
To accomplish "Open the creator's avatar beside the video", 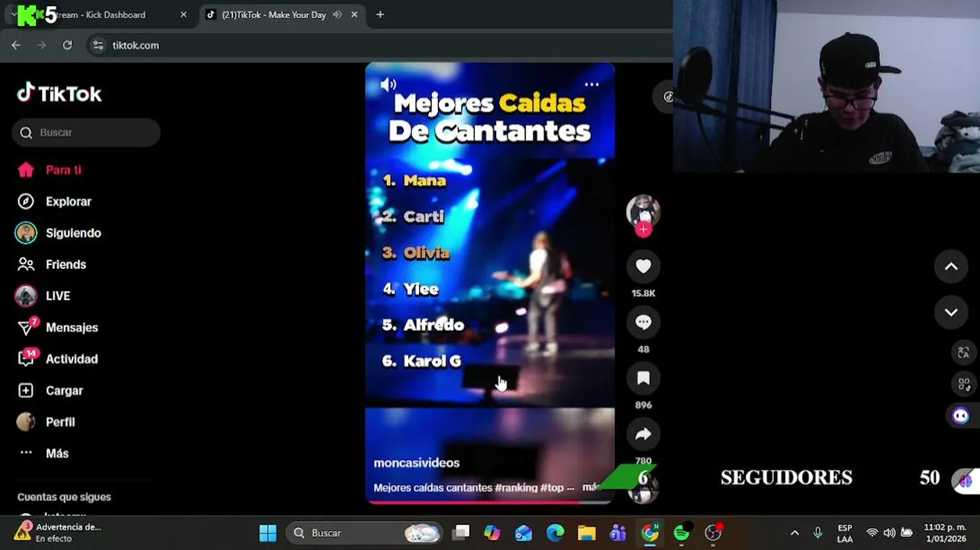I will 643,211.
